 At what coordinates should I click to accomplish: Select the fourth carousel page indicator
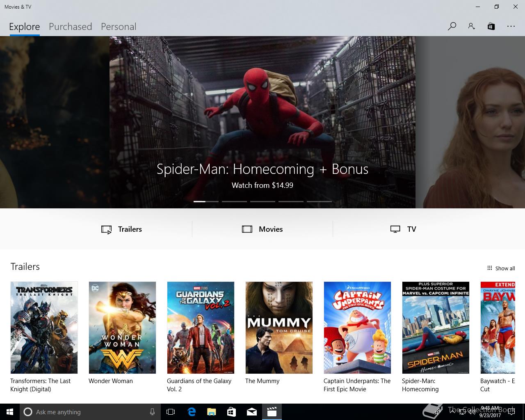tap(291, 201)
